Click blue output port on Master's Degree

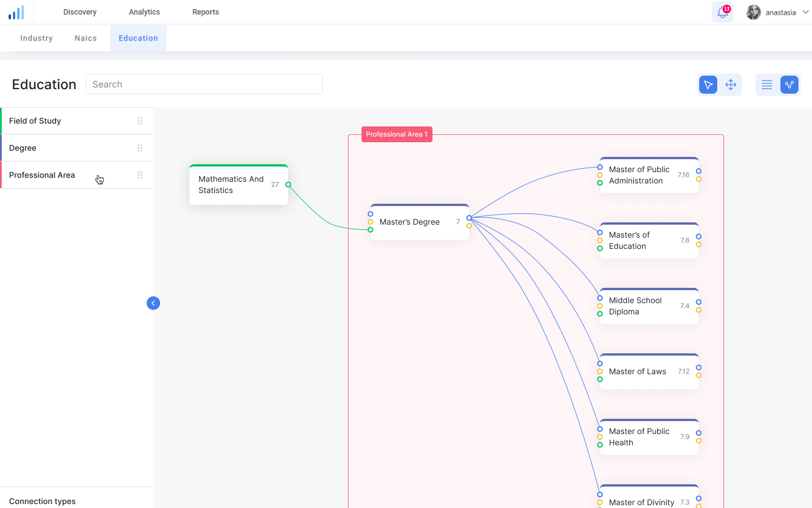(469, 218)
